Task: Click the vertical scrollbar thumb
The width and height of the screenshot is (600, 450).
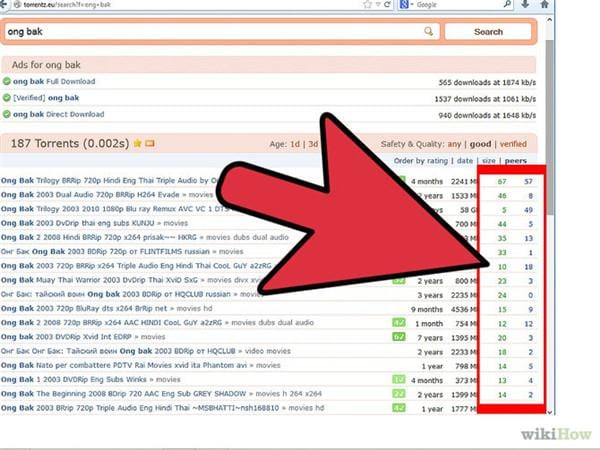Action: [x=549, y=126]
